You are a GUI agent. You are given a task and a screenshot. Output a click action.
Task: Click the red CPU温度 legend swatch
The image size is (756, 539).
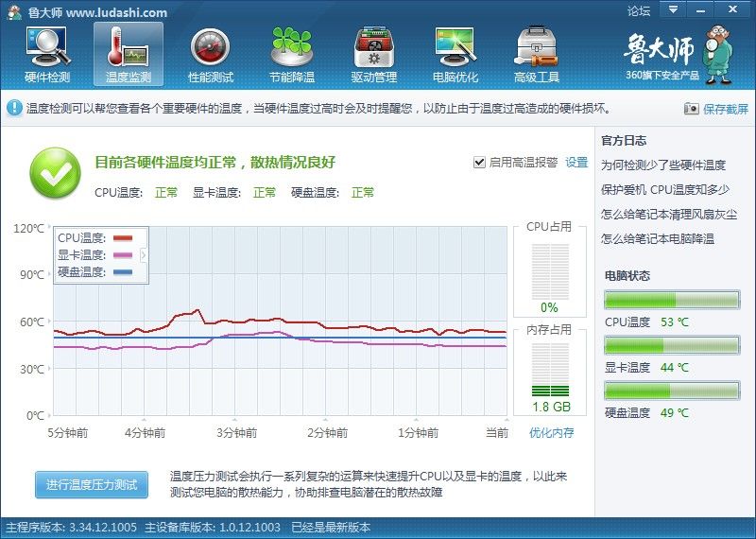123,238
